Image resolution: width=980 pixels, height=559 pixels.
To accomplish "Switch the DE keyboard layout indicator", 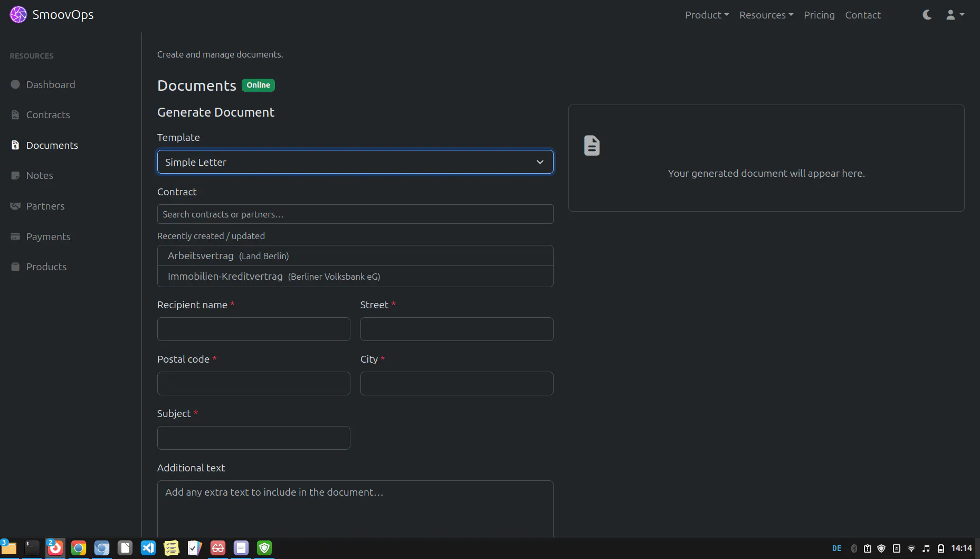I will pos(837,548).
